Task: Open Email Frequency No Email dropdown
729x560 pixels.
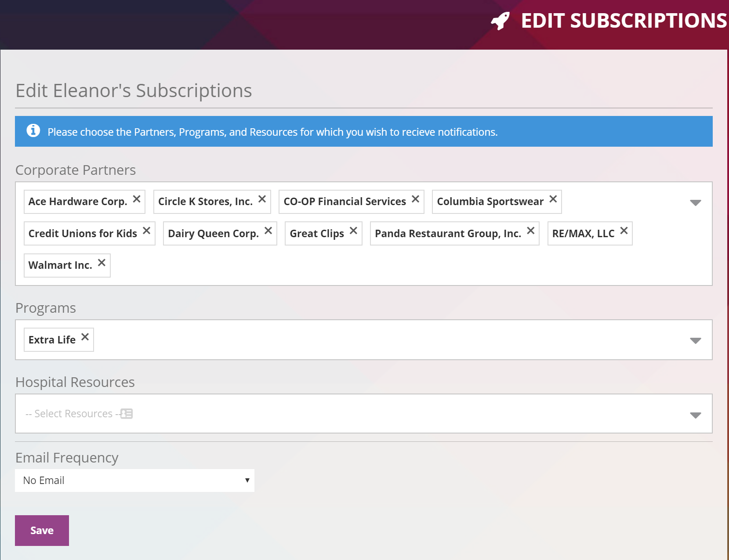Action: [x=134, y=481]
